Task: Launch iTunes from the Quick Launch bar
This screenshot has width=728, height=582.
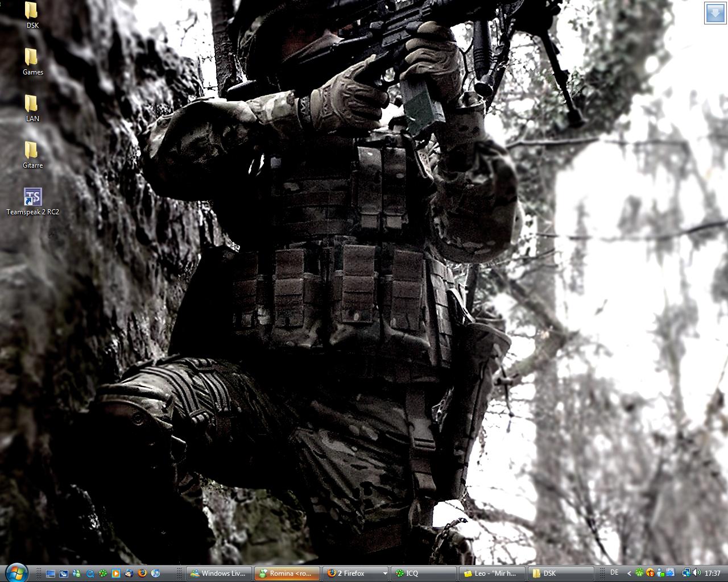Action: 155,573
